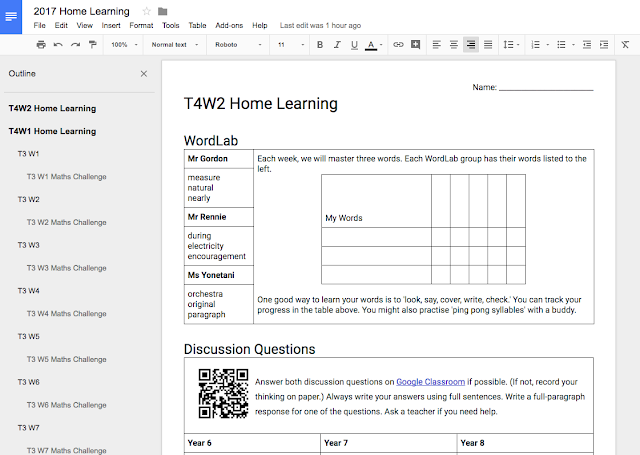Open the Format menu
The height and width of the screenshot is (455, 640).
pyautogui.click(x=141, y=25)
